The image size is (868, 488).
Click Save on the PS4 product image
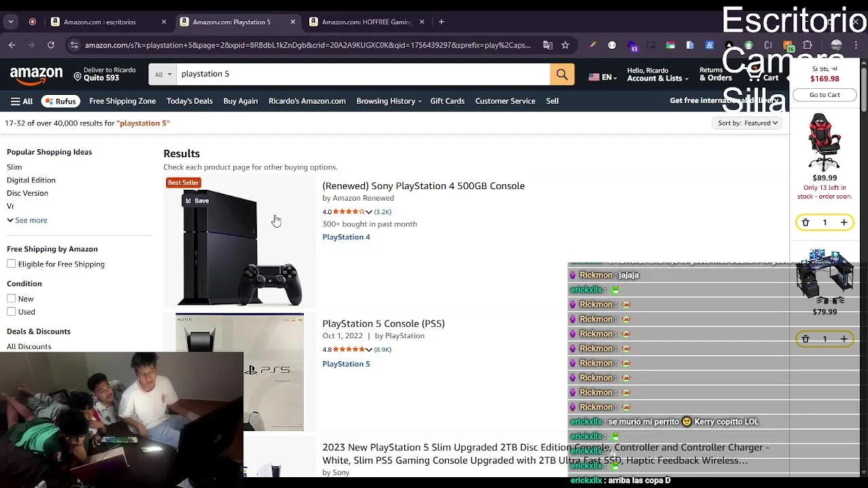pyautogui.click(x=197, y=201)
